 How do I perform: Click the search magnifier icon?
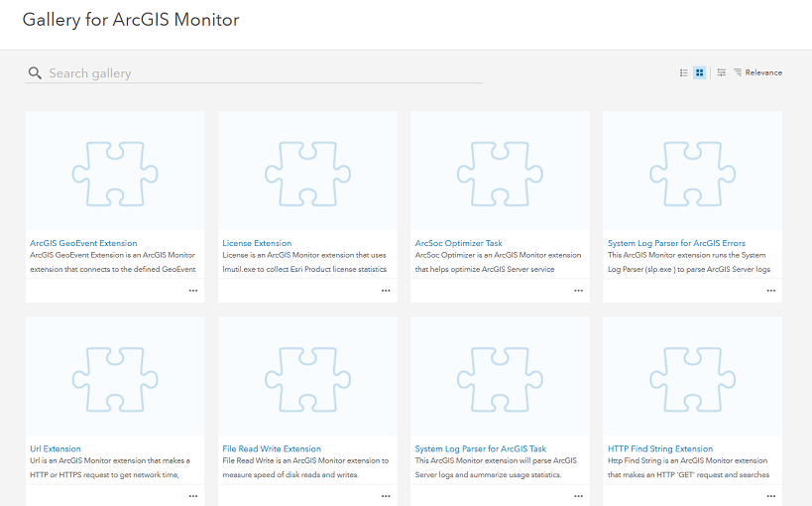35,73
